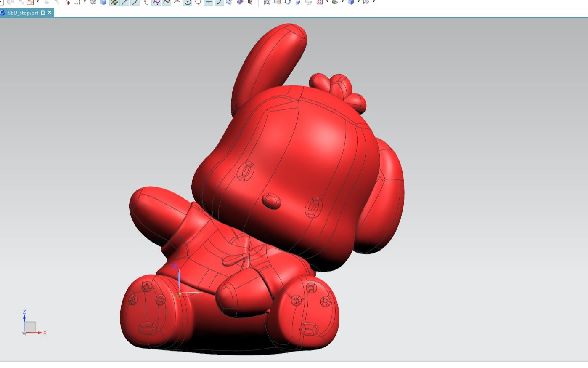Toggle Arc Center snap, circle with dot
Image resolution: width=588 pixels, height=368 pixels.
(188, 2)
